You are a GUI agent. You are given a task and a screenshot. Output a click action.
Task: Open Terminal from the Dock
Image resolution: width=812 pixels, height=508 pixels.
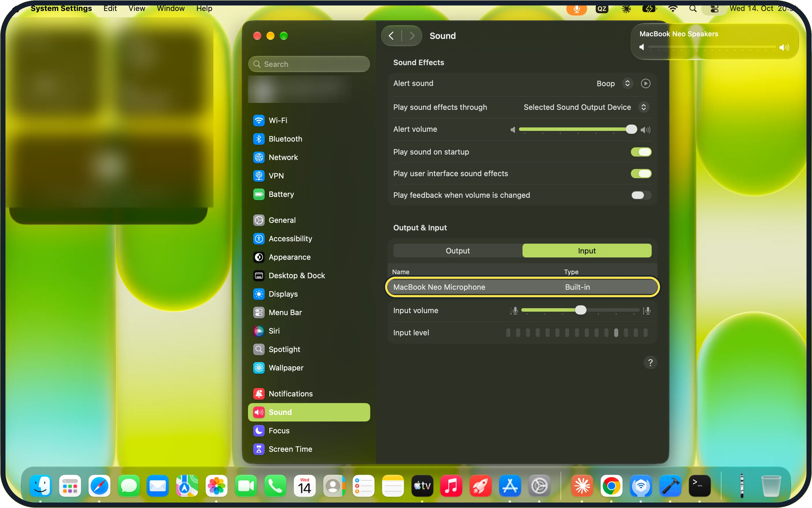tap(700, 486)
